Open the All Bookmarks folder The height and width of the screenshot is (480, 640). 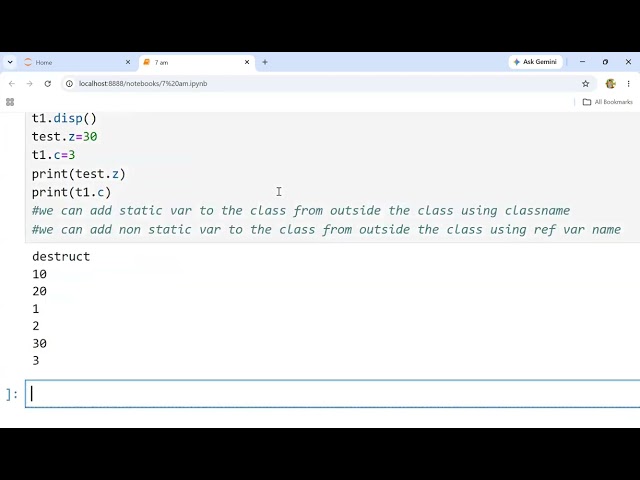tap(608, 102)
